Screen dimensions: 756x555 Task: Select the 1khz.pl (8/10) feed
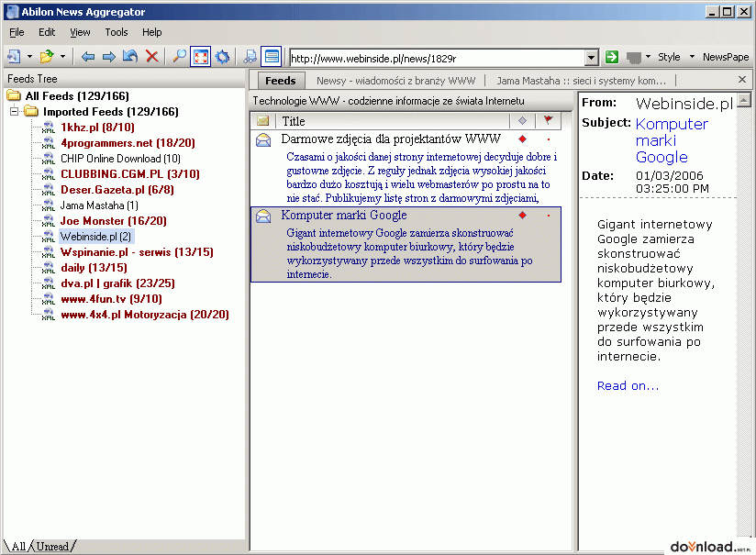pos(97,128)
